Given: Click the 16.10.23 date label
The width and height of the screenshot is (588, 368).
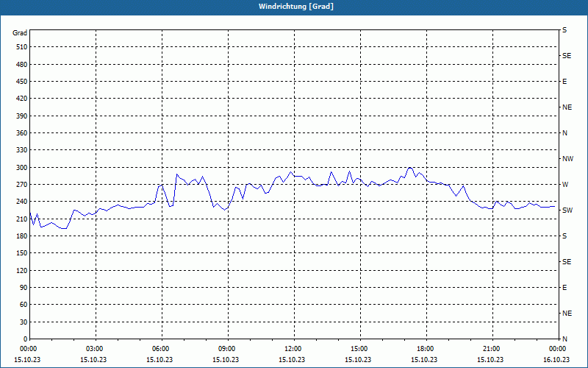Looking at the screenshot, I should [556, 359].
